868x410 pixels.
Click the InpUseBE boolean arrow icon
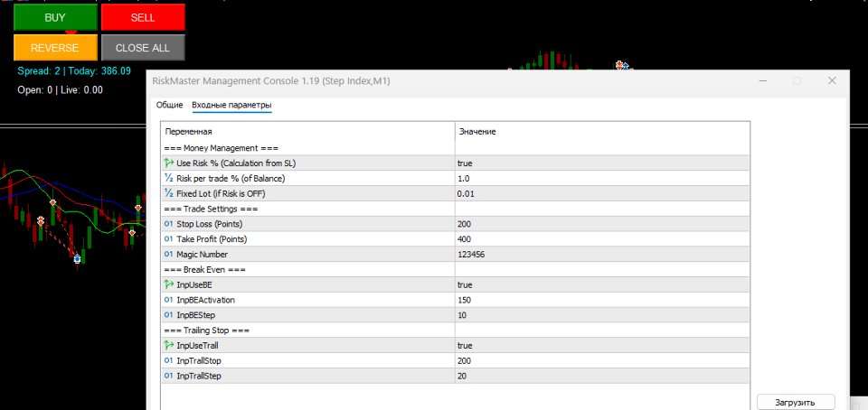coord(169,284)
